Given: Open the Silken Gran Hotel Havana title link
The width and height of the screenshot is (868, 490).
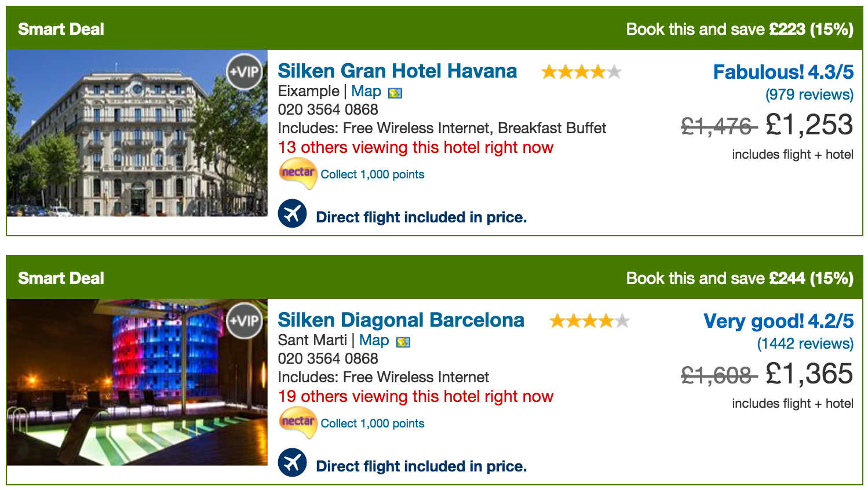Looking at the screenshot, I should click(x=397, y=71).
